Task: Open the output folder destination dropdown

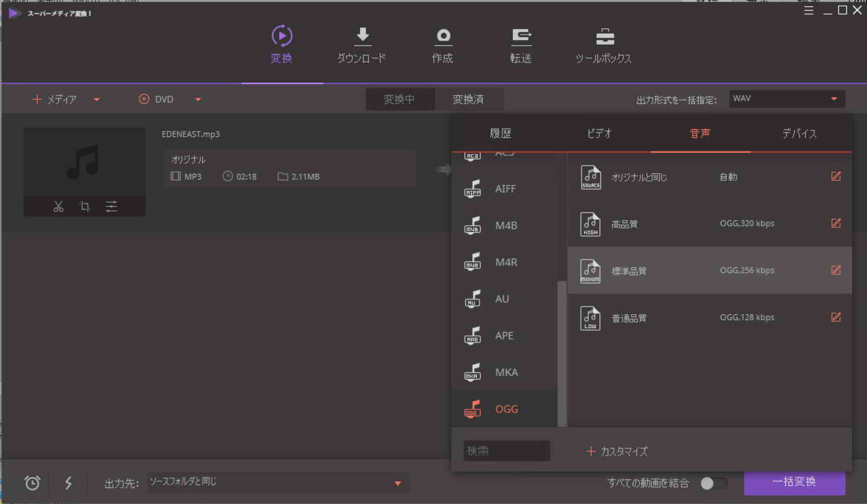Action: point(398,483)
